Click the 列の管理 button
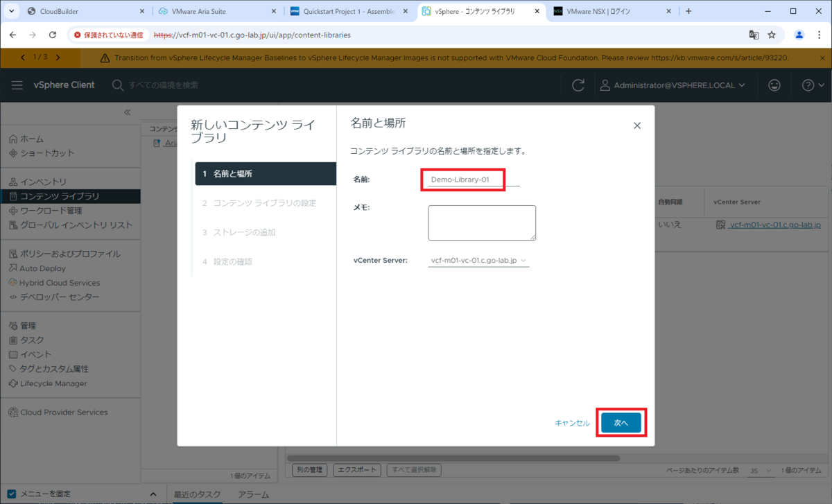 click(309, 470)
